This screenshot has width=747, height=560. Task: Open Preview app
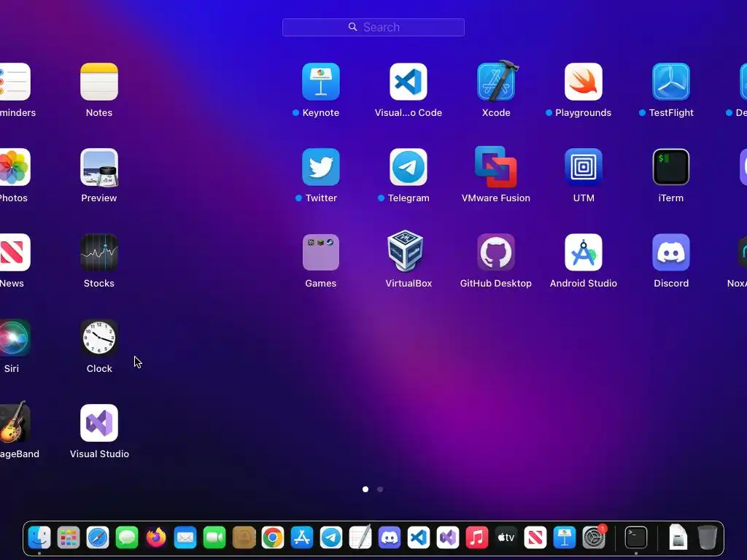(x=99, y=167)
